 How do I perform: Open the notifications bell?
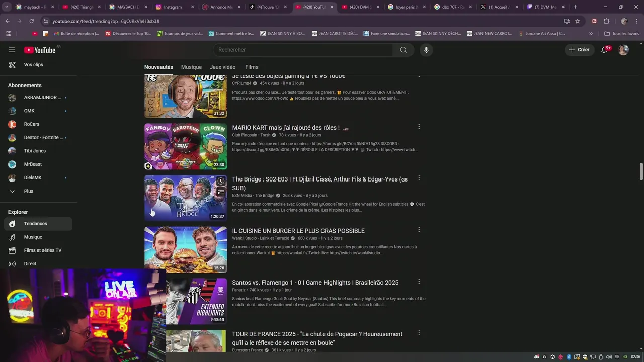pyautogui.click(x=605, y=50)
